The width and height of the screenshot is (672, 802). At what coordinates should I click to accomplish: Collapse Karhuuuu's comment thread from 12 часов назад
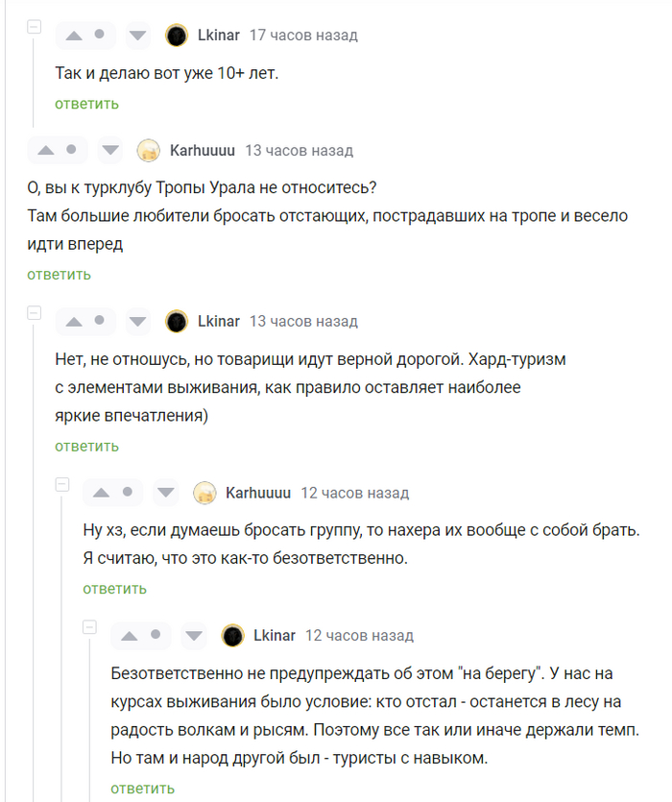click(62, 485)
